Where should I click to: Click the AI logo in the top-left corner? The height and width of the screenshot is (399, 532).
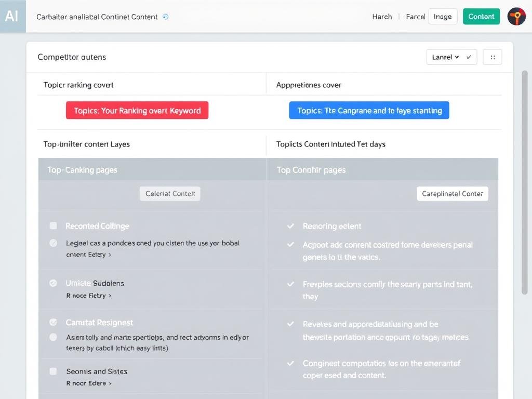tap(12, 16)
